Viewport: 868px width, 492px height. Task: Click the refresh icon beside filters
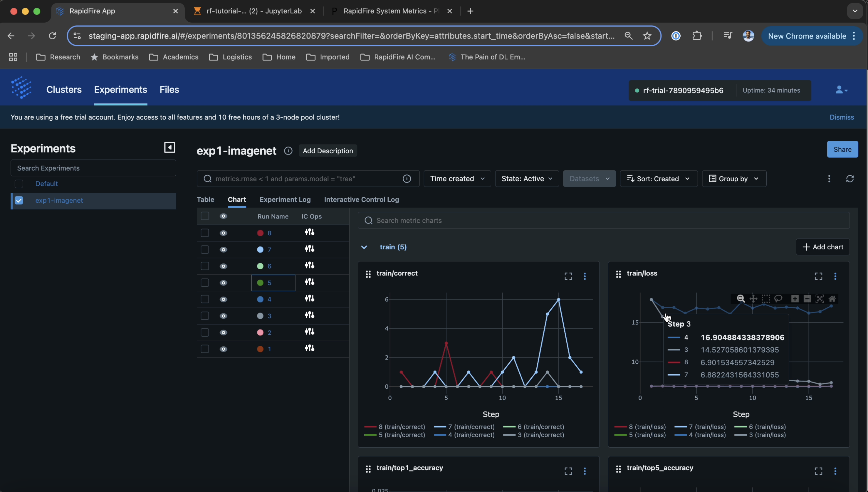coord(850,179)
